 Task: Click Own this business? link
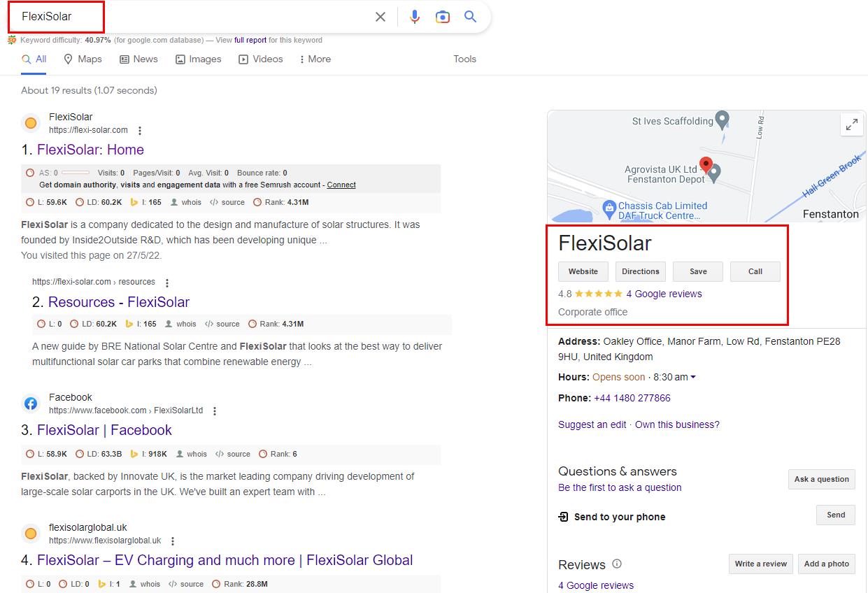click(677, 424)
